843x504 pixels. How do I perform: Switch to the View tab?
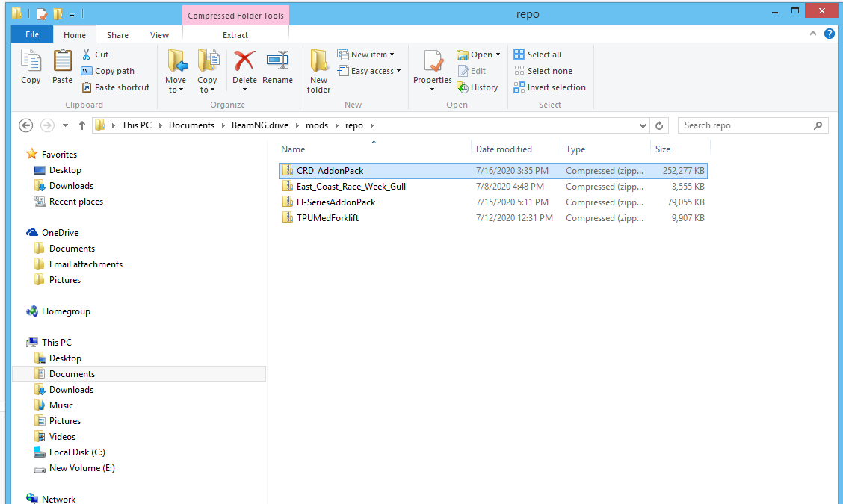click(x=159, y=35)
